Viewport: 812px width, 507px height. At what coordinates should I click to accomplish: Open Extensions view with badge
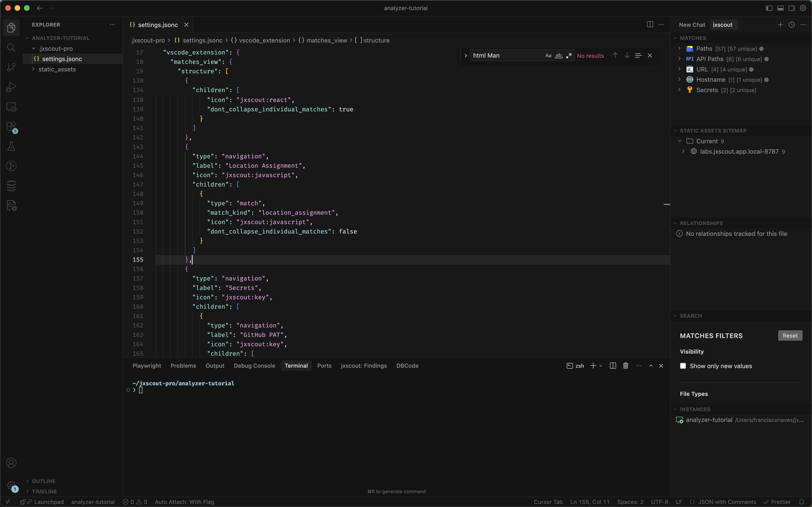(11, 127)
